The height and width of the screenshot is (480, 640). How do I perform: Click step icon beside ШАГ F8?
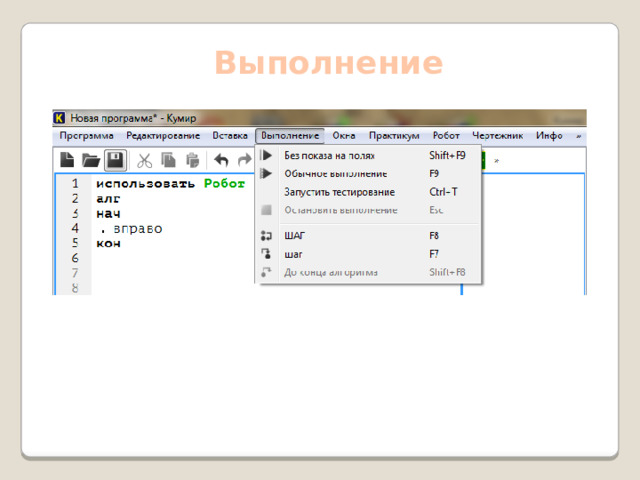point(266,236)
